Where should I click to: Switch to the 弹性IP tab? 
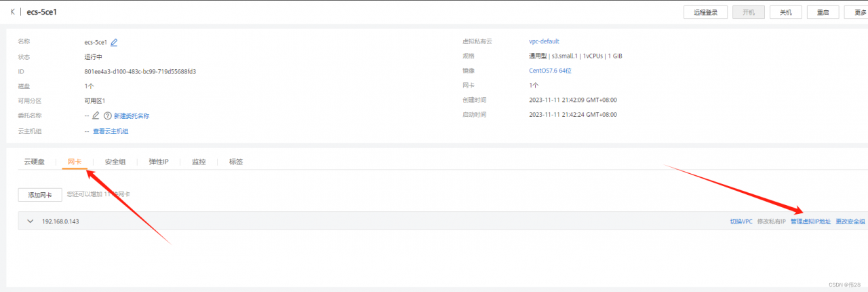pos(159,162)
